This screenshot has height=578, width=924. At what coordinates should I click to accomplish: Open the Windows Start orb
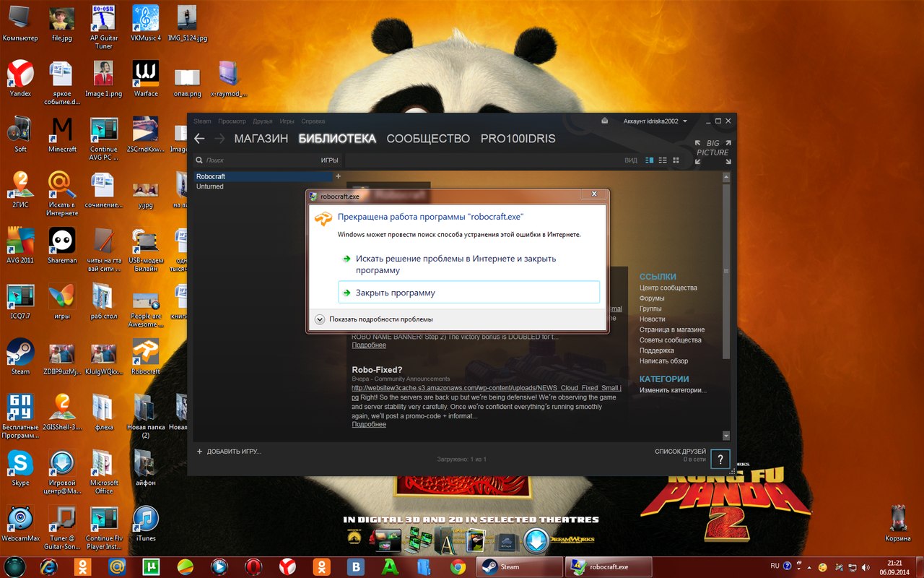16,566
